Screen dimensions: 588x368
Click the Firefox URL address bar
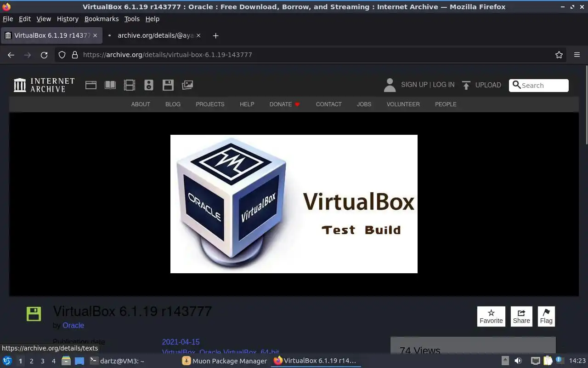click(x=311, y=55)
